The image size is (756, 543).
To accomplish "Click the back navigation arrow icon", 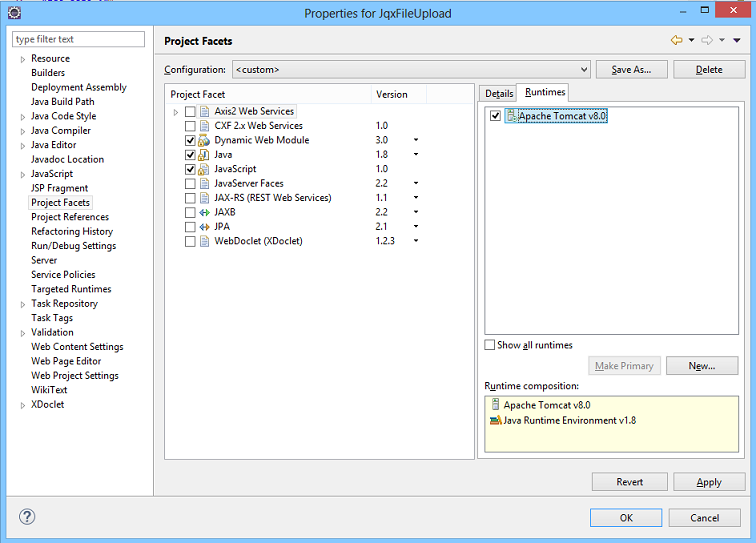I will coord(676,41).
